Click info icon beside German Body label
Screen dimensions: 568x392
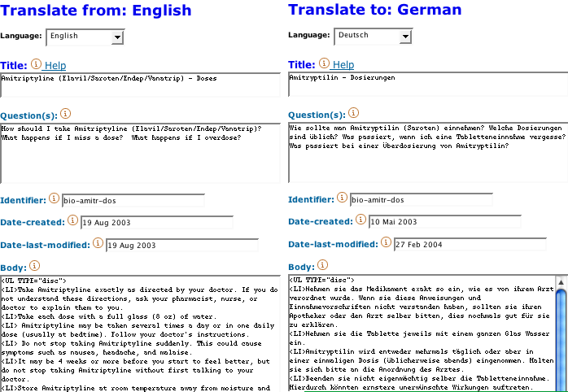322,265
